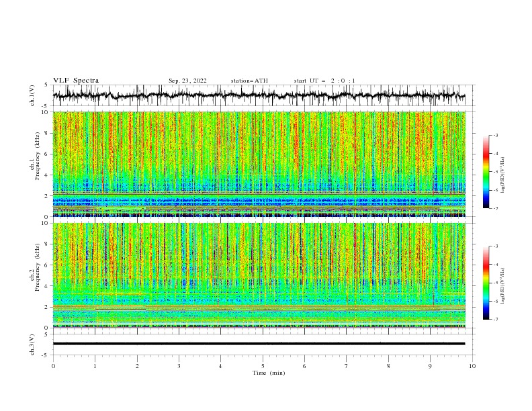Click the ch.1 voltage waveform trace
The height and width of the screenshot is (411, 532).
(259, 95)
